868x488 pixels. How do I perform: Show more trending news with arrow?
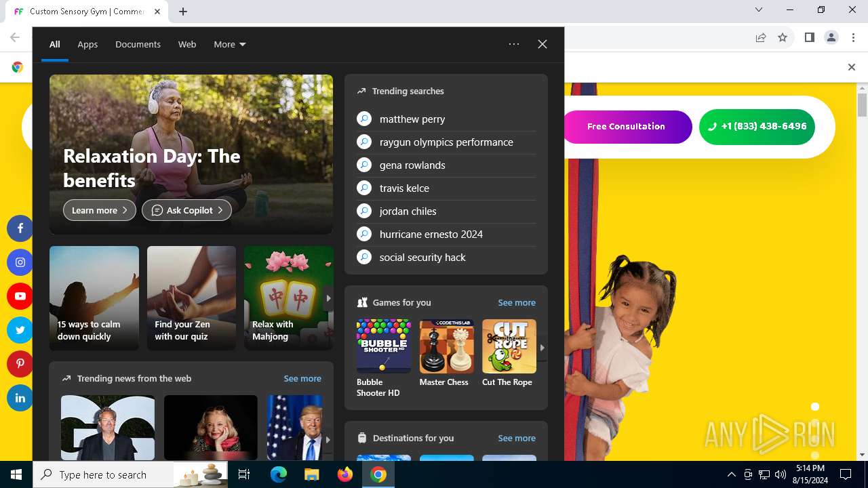coord(328,439)
